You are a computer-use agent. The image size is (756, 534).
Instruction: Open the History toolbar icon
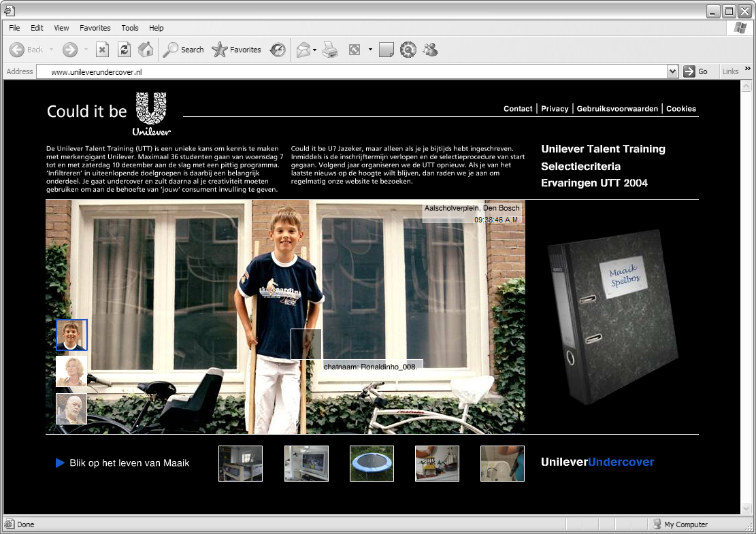[x=278, y=50]
